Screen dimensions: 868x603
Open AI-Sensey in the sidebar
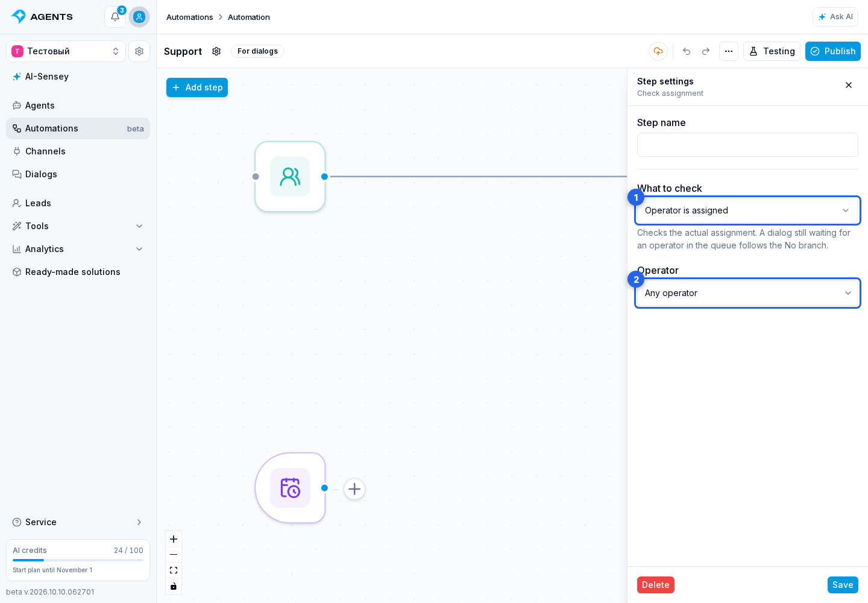tap(78, 77)
